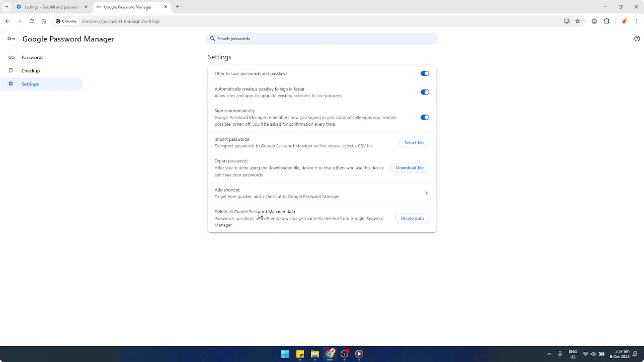Viewport: 644px width, 362px height.
Task: Reload the current page
Action: [x=31, y=21]
